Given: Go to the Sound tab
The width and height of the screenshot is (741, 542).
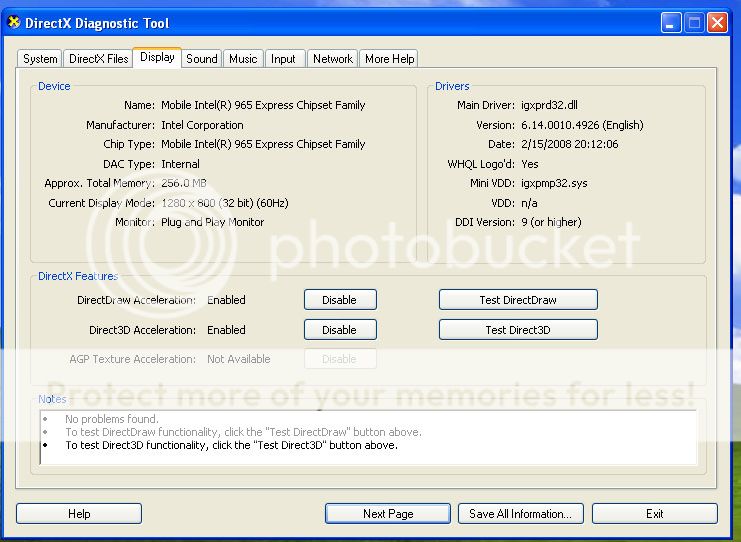Looking at the screenshot, I should point(202,59).
